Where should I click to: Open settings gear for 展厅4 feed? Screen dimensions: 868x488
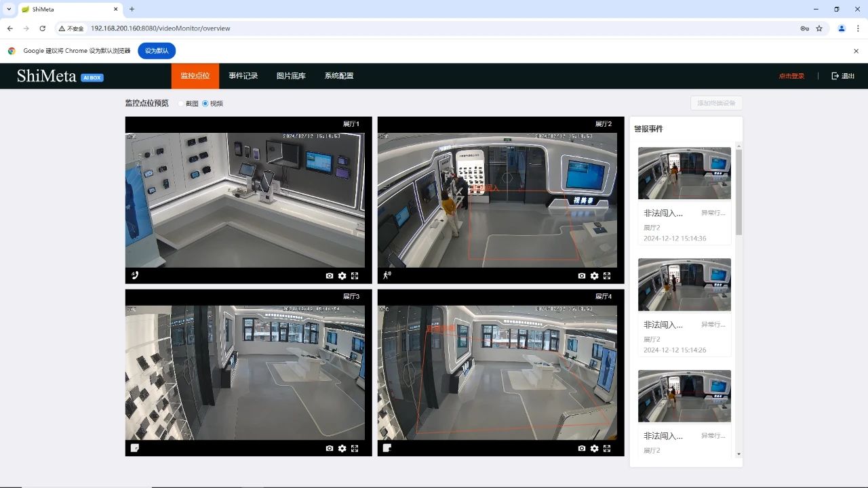coord(595,448)
